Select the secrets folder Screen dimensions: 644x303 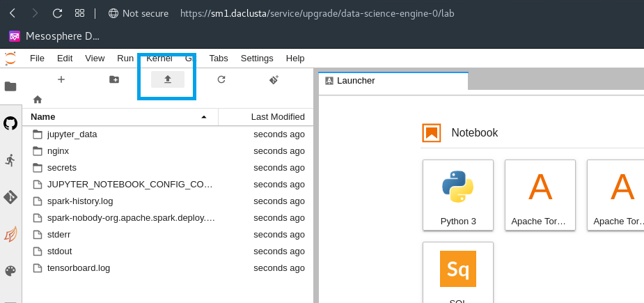coord(168,168)
